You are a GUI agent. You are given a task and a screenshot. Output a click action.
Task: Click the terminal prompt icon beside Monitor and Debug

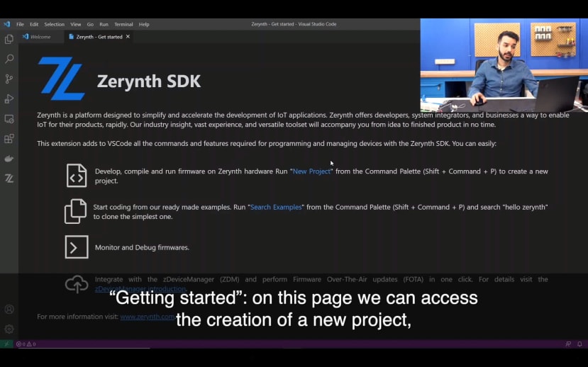[x=77, y=247]
